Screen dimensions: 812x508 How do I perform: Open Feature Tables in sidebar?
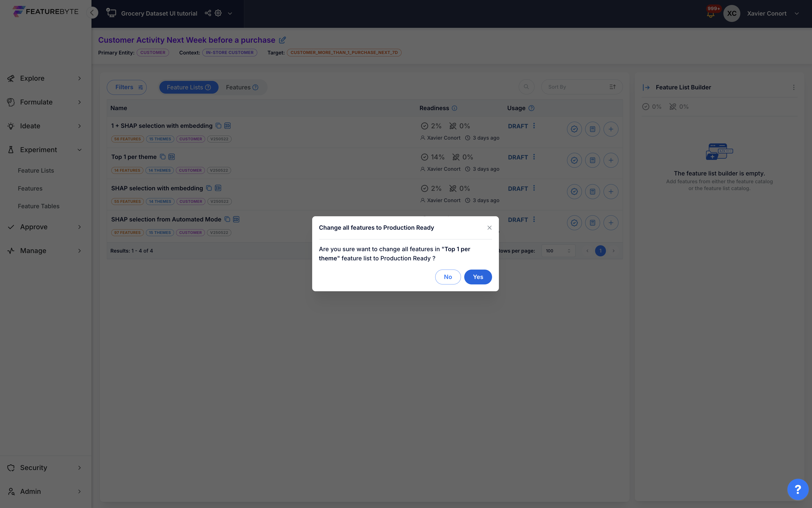[39, 206]
